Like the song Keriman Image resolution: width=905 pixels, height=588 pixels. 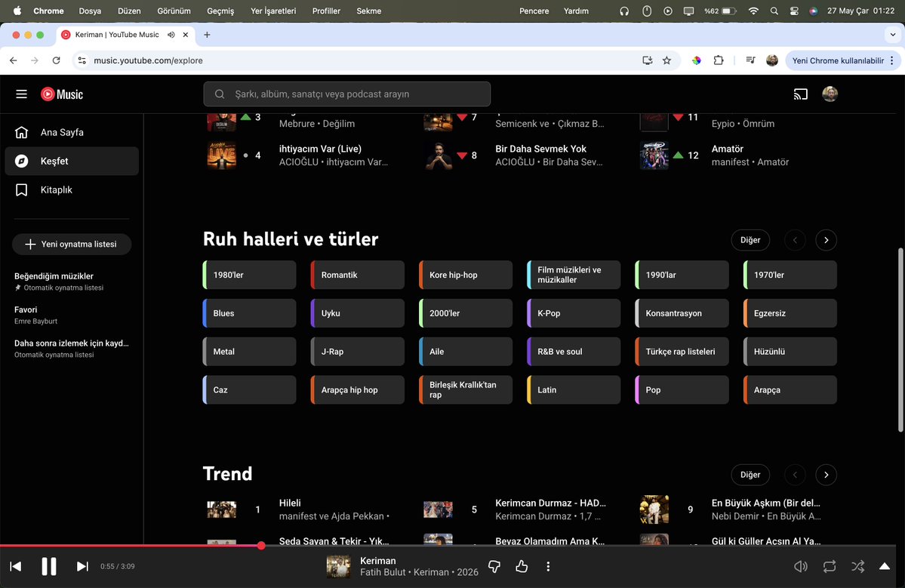522,567
